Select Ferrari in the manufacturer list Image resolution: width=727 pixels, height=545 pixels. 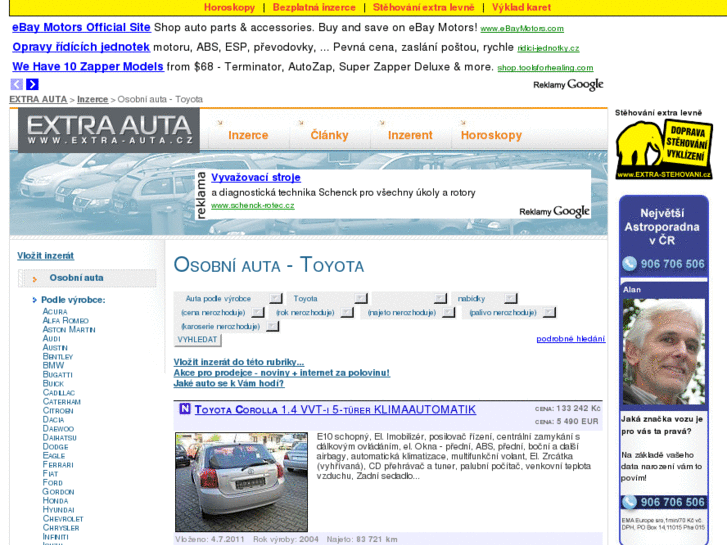point(57,464)
